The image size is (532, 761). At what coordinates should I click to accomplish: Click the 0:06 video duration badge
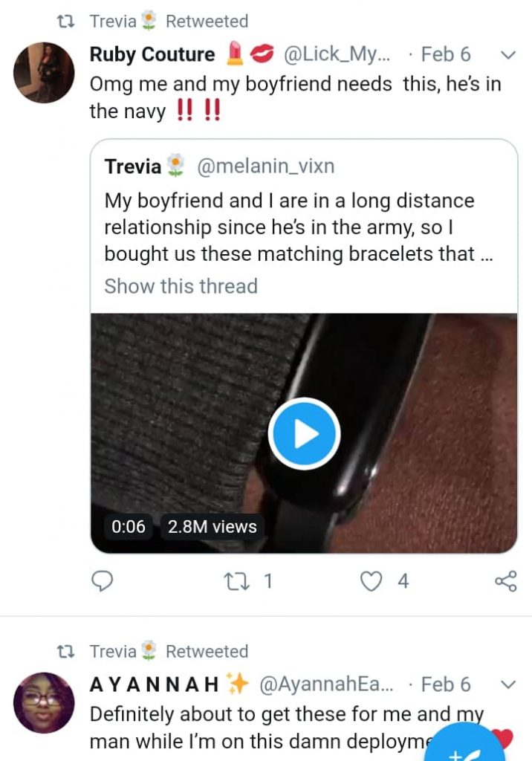pyautogui.click(x=128, y=527)
